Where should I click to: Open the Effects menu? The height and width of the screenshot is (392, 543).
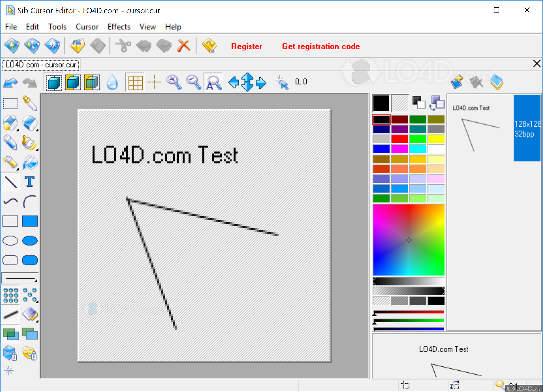tap(119, 27)
